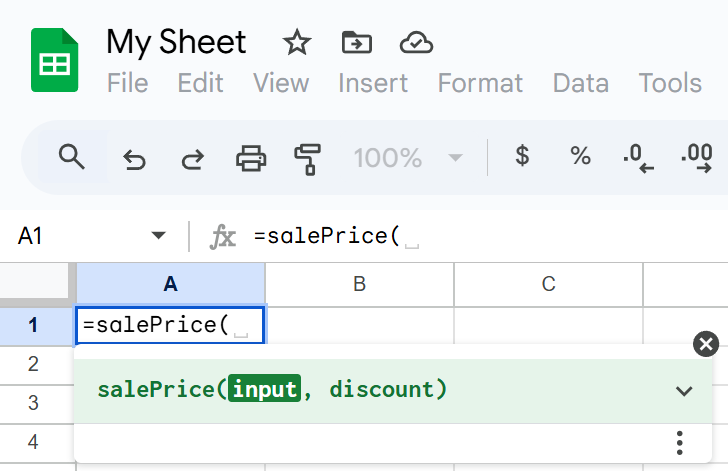The width and height of the screenshot is (728, 471).
Task: Click the Google Sheets home logo
Action: 54,61
